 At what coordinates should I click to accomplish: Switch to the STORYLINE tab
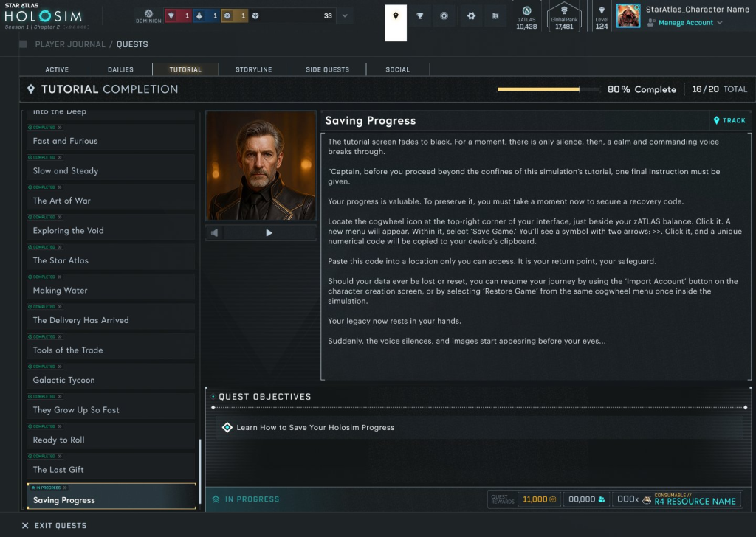click(253, 69)
